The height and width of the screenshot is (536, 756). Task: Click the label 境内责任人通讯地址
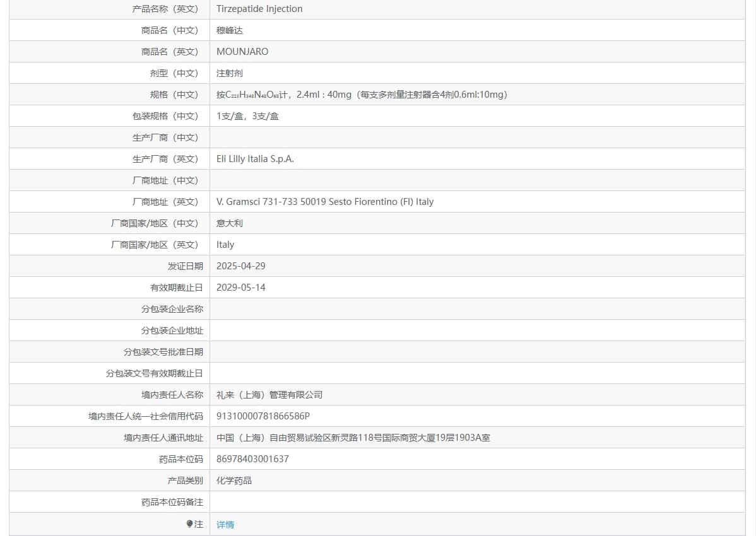[x=163, y=438]
